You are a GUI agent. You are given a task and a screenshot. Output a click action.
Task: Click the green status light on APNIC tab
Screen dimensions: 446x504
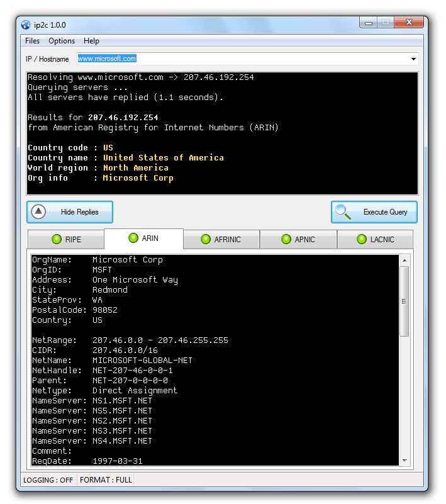click(286, 239)
